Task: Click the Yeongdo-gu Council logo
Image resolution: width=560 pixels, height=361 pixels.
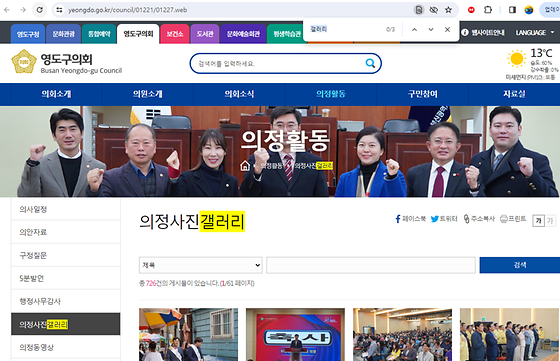Action: pos(67,62)
